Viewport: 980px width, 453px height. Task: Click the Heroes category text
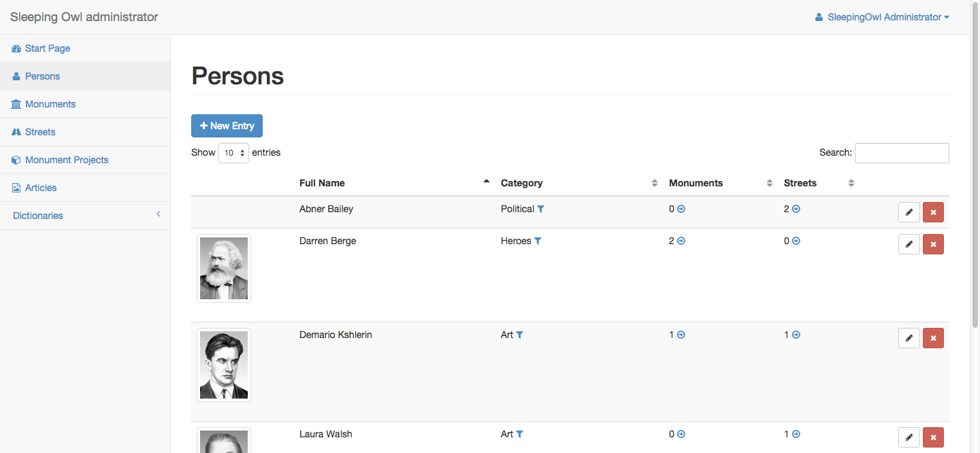click(x=516, y=241)
